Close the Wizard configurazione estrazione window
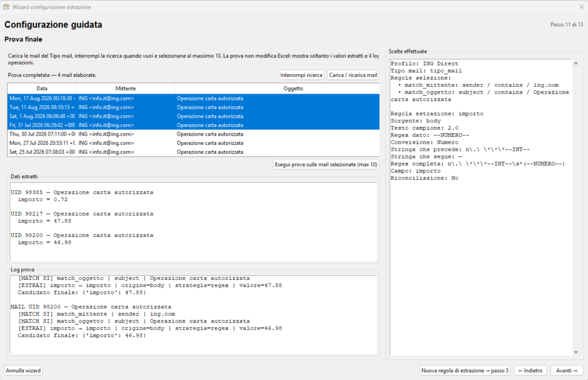 pyautogui.click(x=581, y=7)
